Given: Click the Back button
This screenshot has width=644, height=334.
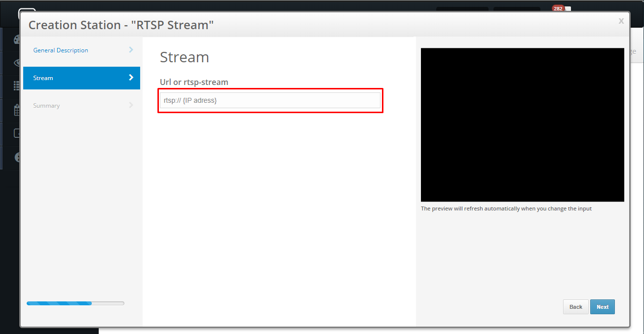Looking at the screenshot, I should pyautogui.click(x=576, y=307).
